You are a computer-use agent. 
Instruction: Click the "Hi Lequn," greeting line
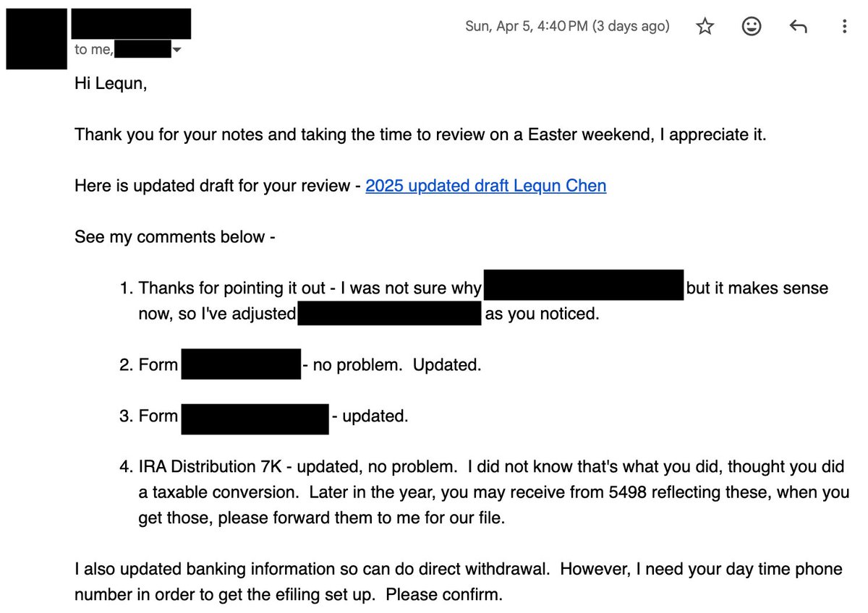110,84
